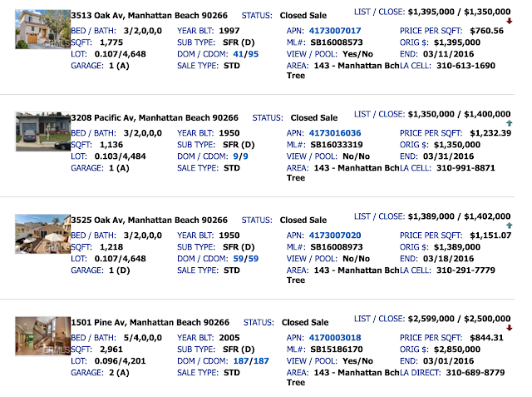
Task: Click LA cell number 310-613-1690
Action: [x=465, y=66]
